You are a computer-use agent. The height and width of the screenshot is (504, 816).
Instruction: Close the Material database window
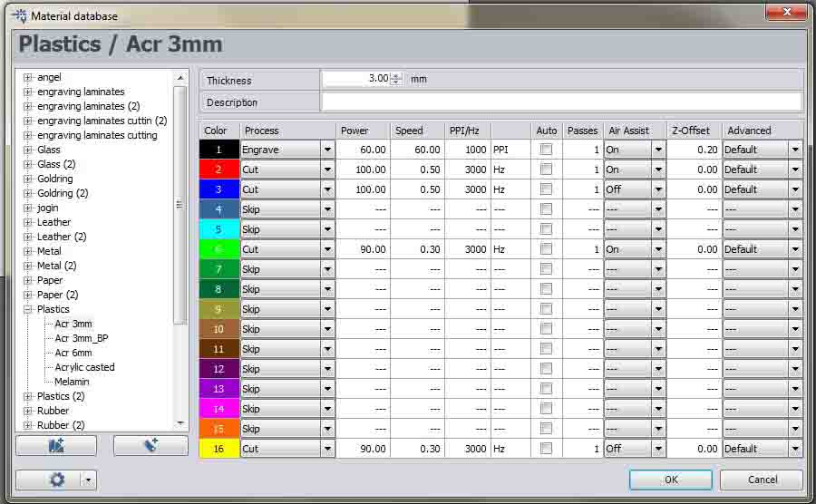(x=786, y=12)
